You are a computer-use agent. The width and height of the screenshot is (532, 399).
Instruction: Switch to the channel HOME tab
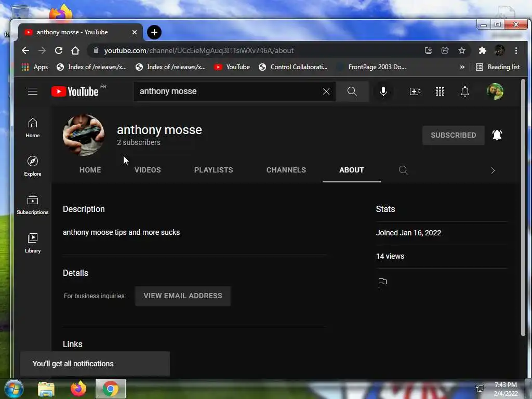90,170
